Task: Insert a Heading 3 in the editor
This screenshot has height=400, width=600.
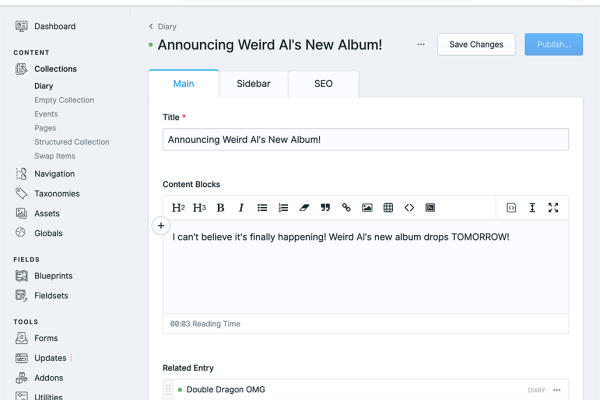Action: (x=199, y=208)
